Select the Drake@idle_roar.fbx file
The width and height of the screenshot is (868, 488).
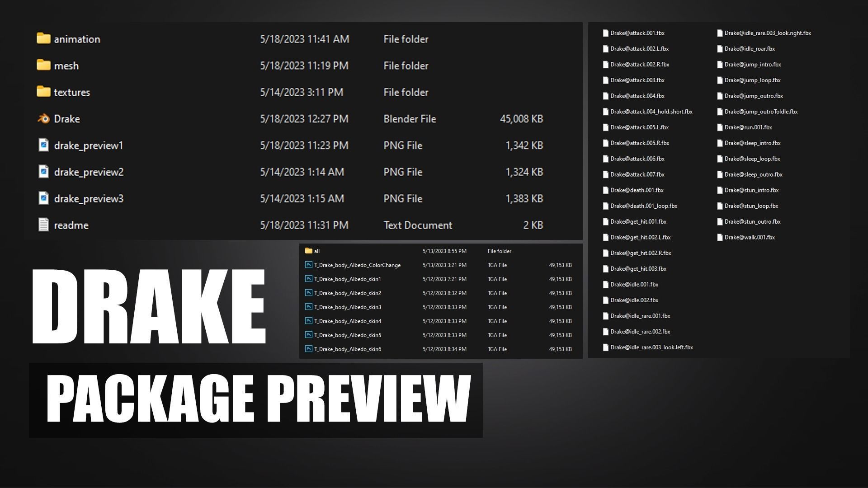coord(749,49)
